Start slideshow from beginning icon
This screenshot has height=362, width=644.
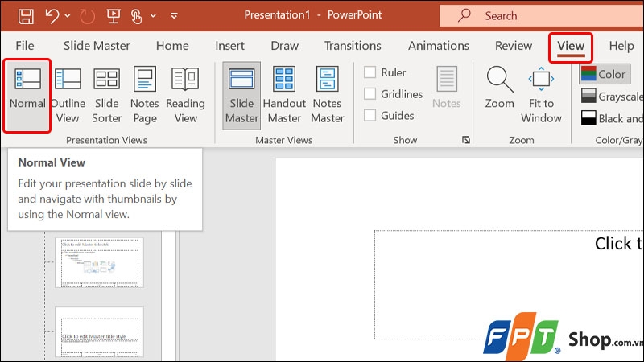(113, 16)
